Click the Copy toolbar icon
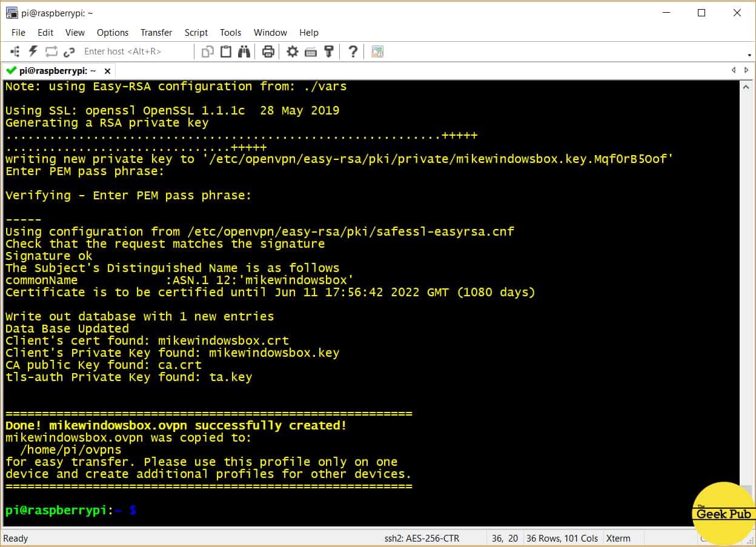Image resolution: width=756 pixels, height=547 pixels. [208, 51]
